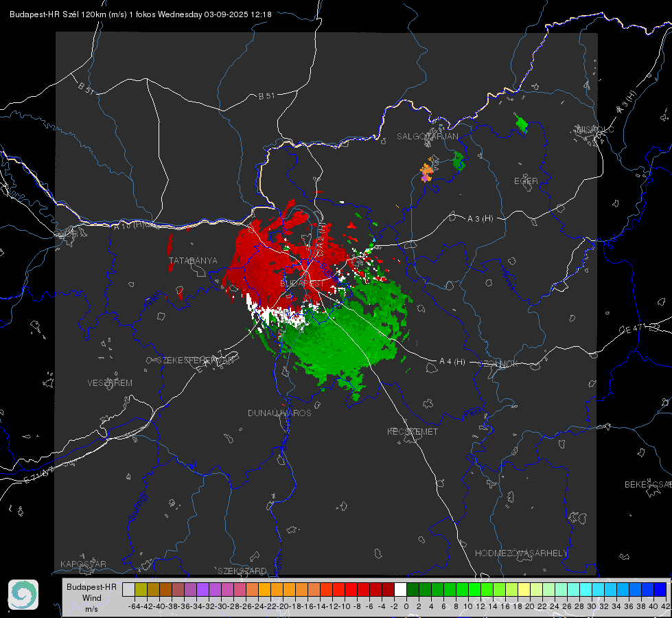
Task: Click the yellow legend swatch above 18
Action: (x=524, y=589)
